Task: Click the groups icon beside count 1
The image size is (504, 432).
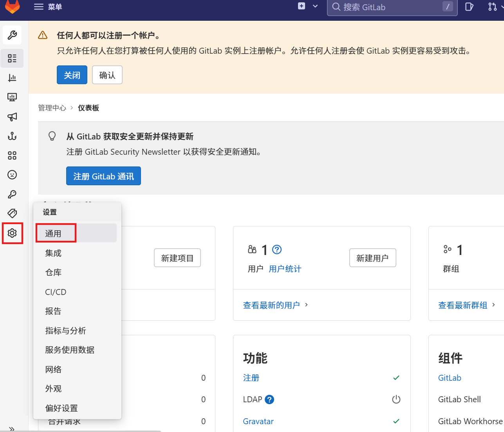Action: click(448, 249)
